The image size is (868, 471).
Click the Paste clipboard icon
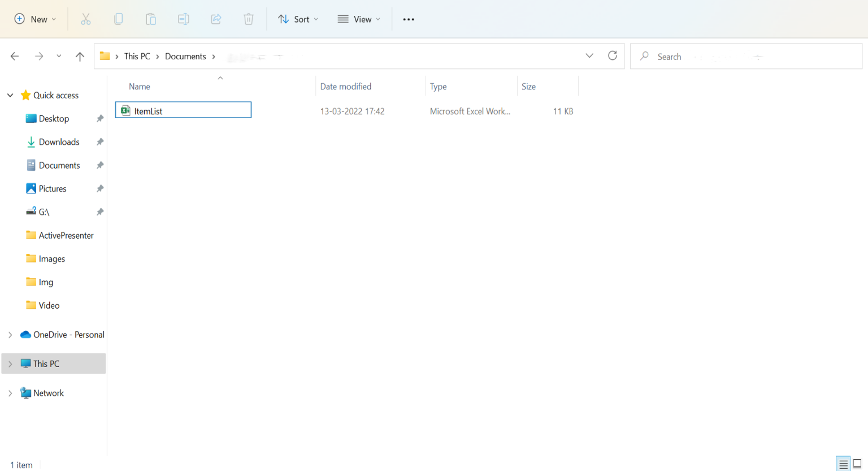pyautogui.click(x=151, y=19)
